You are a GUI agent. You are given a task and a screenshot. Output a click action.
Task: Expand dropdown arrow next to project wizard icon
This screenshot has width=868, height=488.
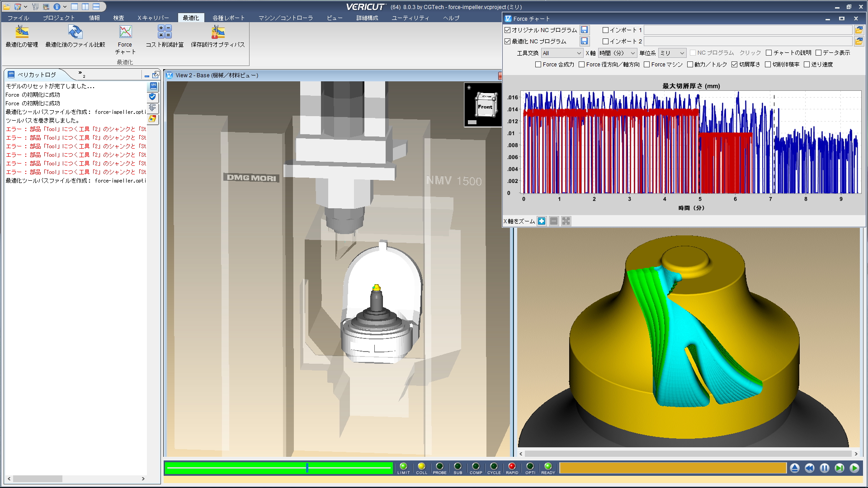25,7
